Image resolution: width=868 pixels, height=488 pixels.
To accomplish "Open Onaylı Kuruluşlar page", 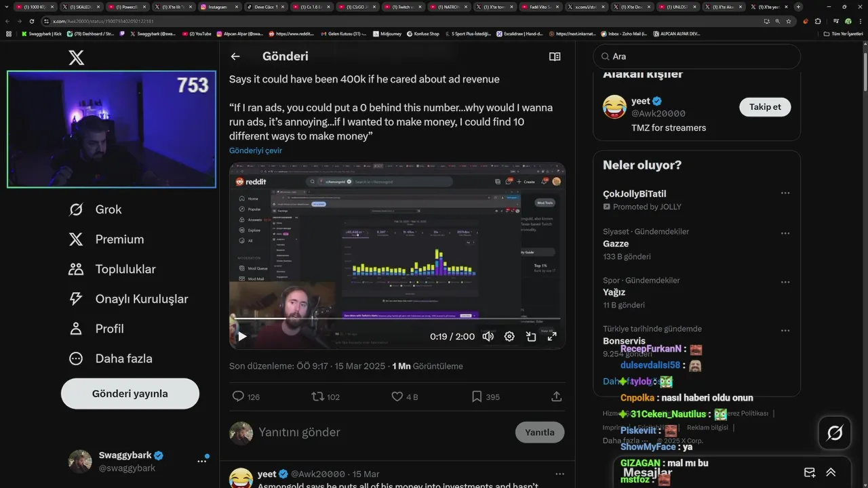I will click(129, 299).
